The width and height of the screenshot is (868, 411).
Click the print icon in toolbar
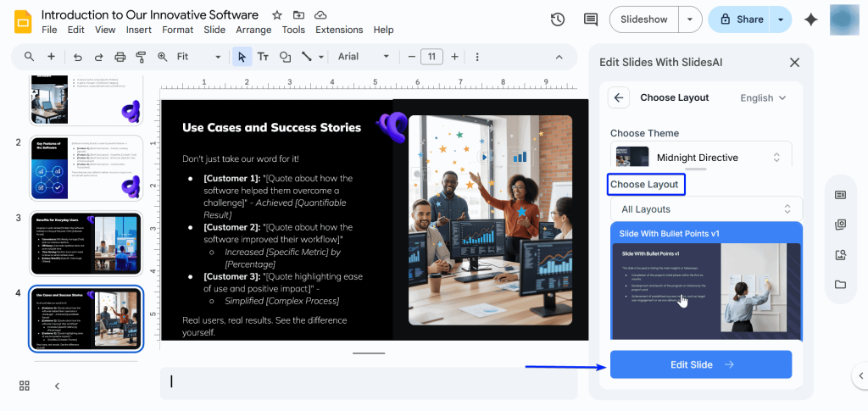click(120, 57)
